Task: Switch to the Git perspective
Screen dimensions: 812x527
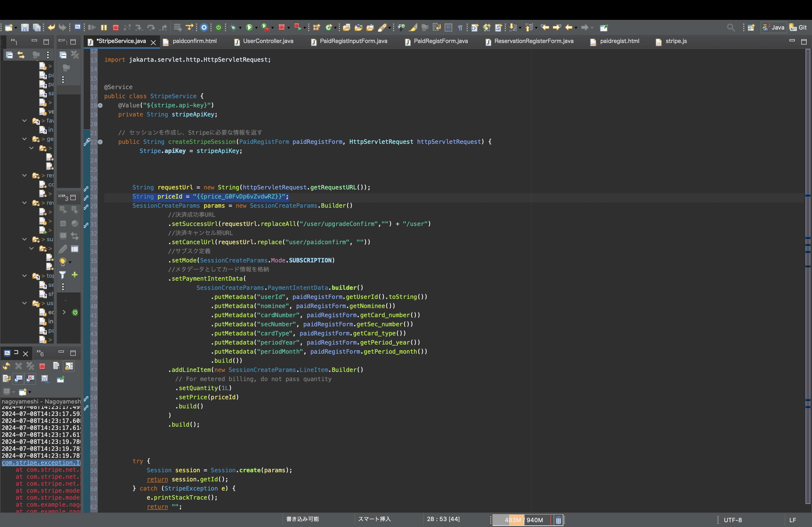Action: coord(798,28)
